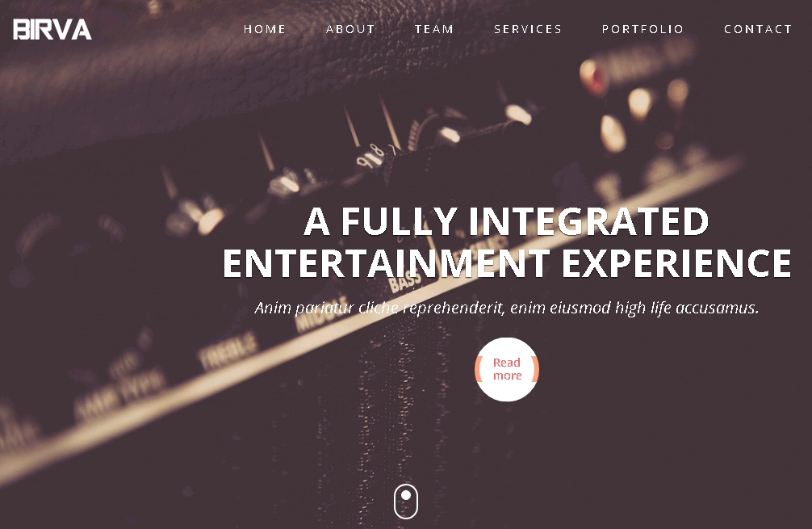
Task: Click the TREBLE label in the amplifier photo
Action: [x=228, y=351]
